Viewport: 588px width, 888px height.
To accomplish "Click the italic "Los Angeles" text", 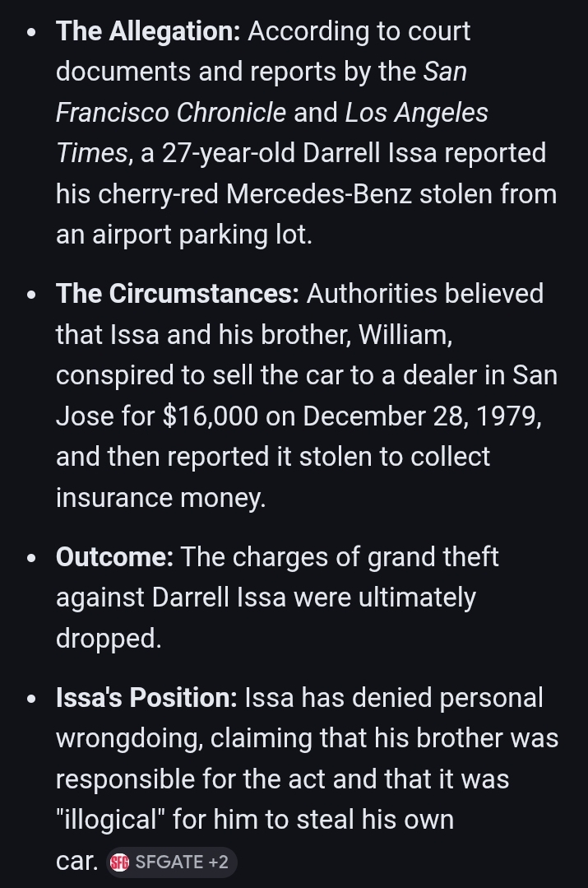I will click(416, 113).
